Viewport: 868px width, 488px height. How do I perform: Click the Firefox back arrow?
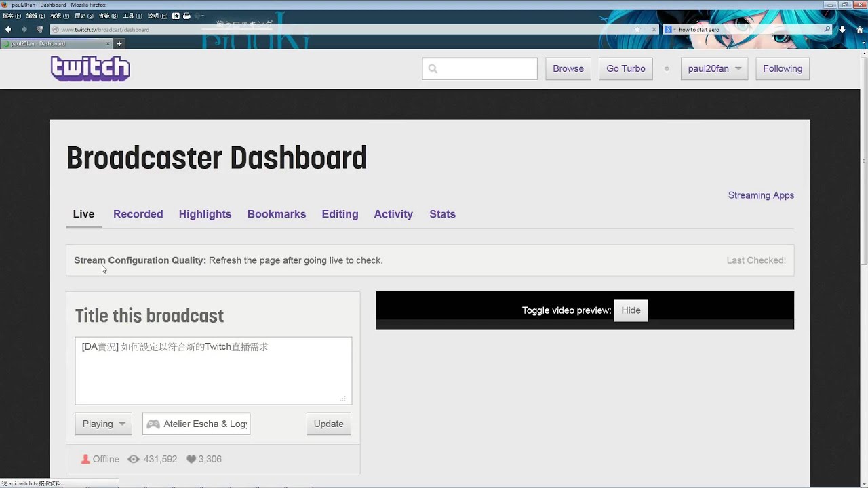8,29
